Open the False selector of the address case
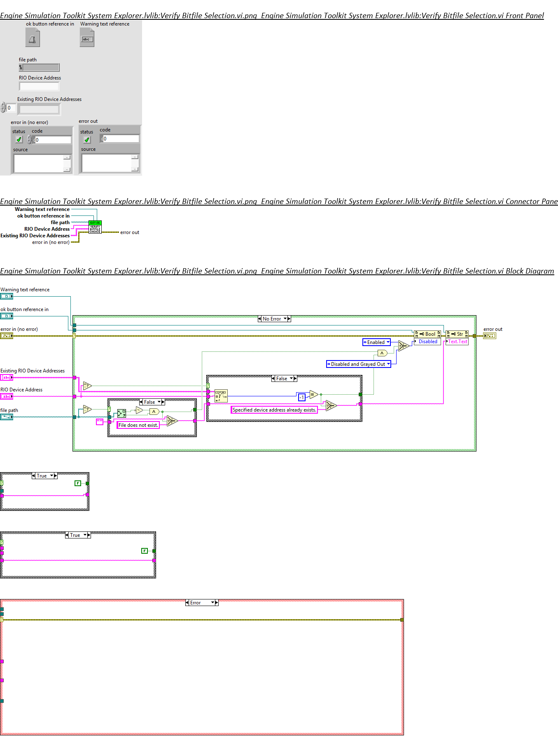558x756 pixels. click(291, 379)
